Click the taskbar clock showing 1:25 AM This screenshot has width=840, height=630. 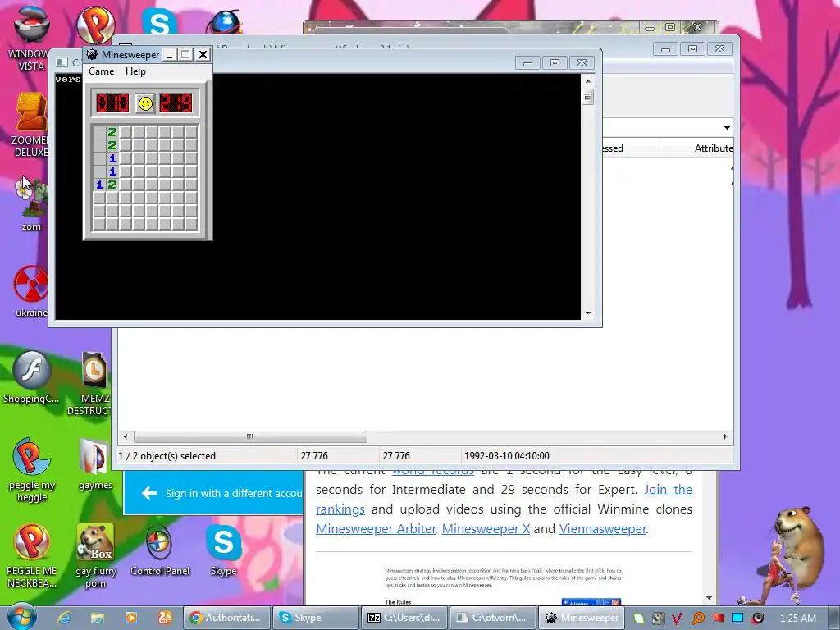tap(797, 619)
